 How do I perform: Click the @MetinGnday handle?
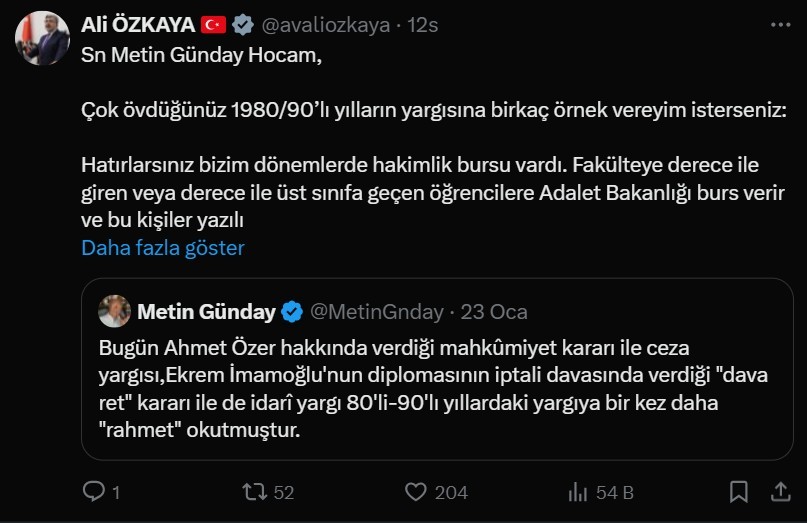click(377, 311)
